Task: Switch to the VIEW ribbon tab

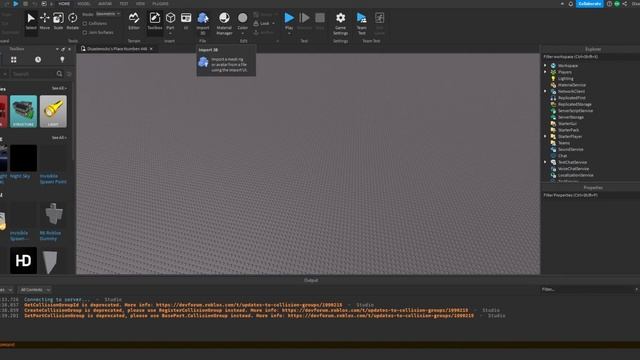Action: (140, 4)
